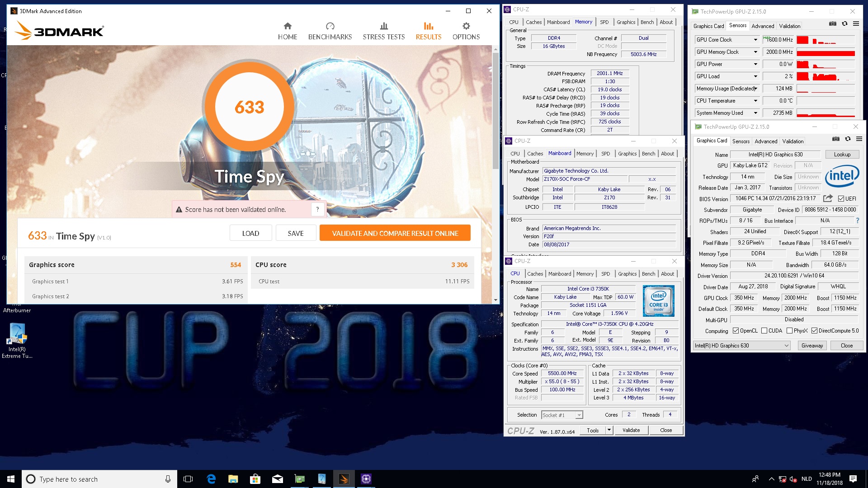Image resolution: width=868 pixels, height=488 pixels.
Task: Open Tools dropdown arrow in CPU-Z
Action: pyautogui.click(x=609, y=430)
